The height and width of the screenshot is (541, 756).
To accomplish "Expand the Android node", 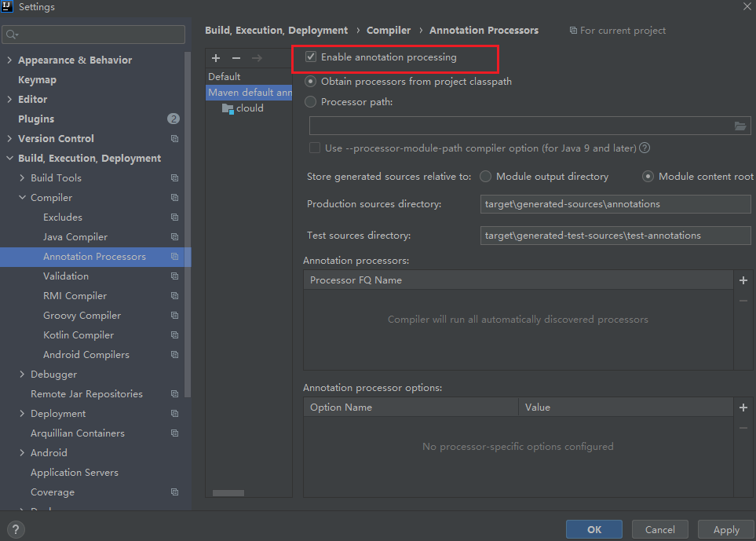I will pyautogui.click(x=22, y=453).
